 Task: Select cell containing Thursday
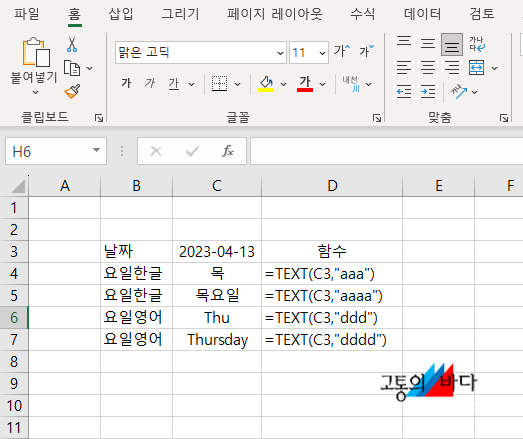pyautogui.click(x=217, y=340)
